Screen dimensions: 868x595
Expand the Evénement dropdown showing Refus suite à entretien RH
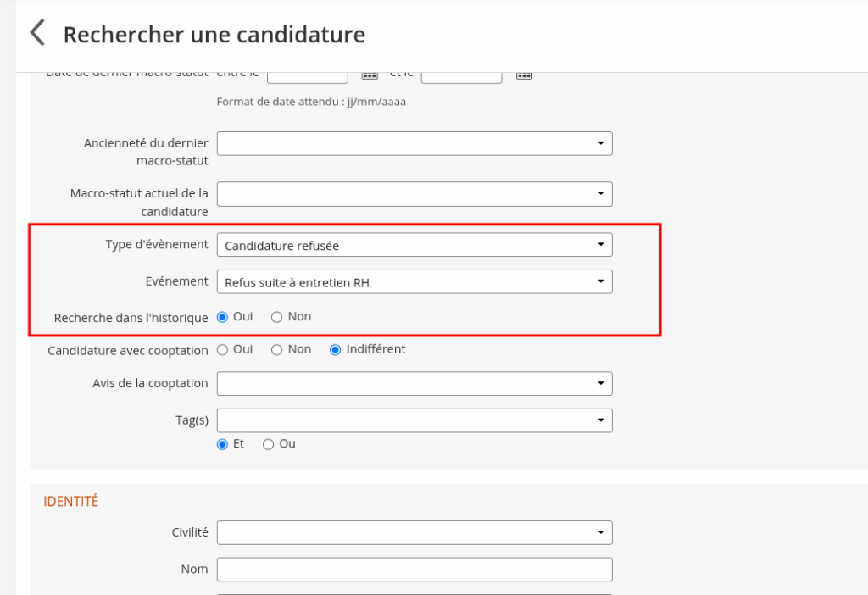pyautogui.click(x=415, y=281)
